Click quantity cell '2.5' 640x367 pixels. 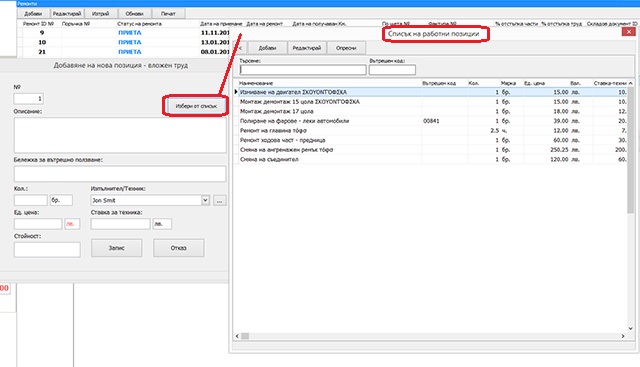pos(495,131)
